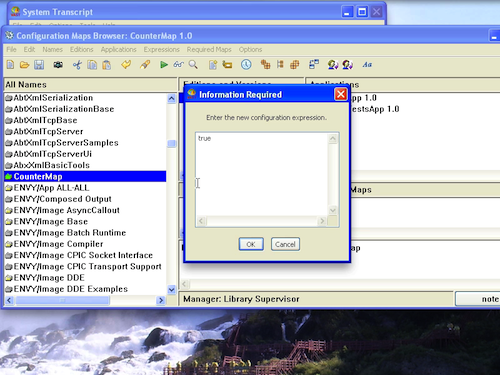
Task: Click the first user with arrow icon
Action: pyautogui.click(x=333, y=64)
